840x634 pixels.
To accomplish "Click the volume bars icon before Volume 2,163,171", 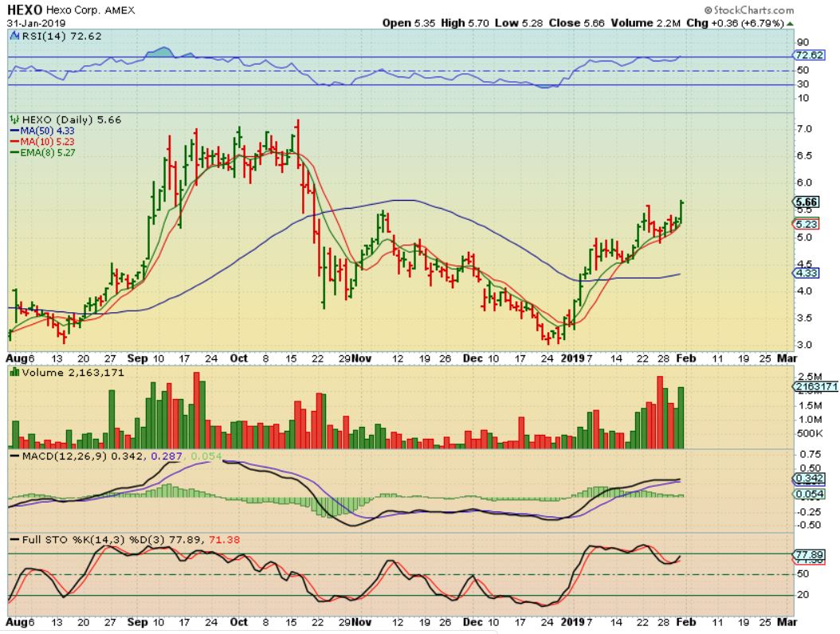I will click(15, 372).
